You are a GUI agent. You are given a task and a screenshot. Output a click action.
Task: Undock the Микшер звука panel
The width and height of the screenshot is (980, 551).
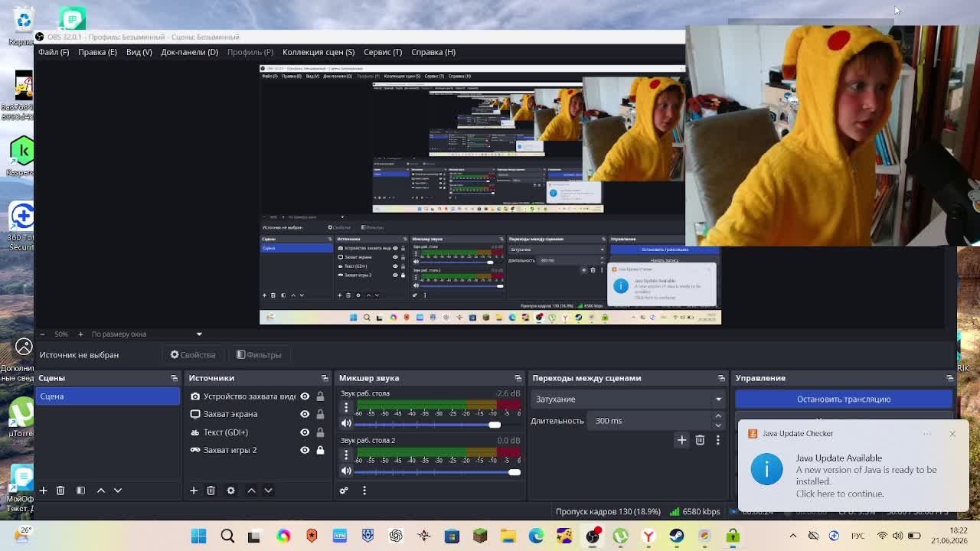(x=518, y=378)
